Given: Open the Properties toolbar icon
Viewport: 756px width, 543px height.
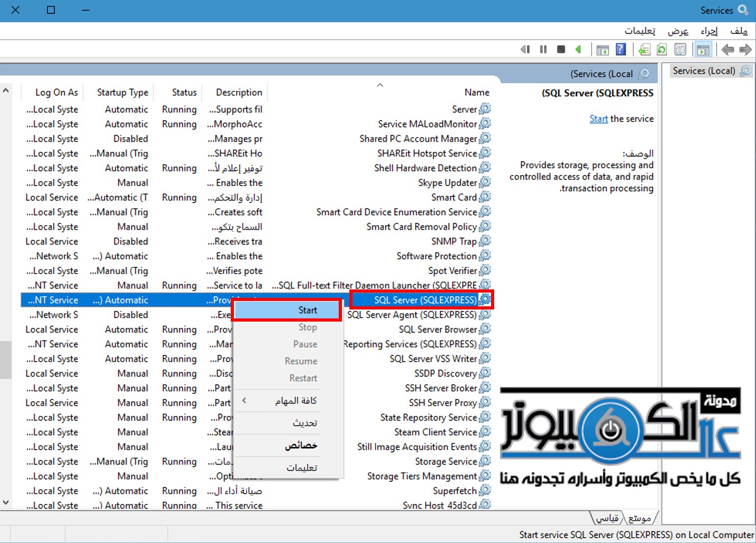Looking at the screenshot, I should click(681, 50).
